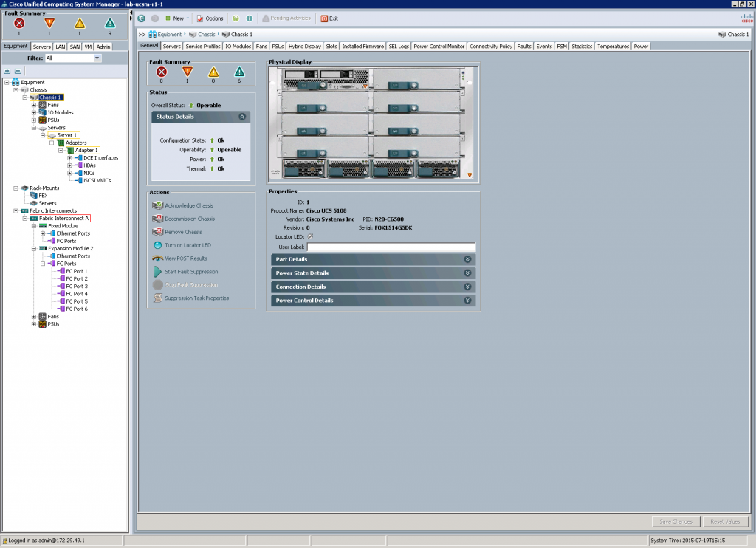Image resolution: width=756 pixels, height=548 pixels.
Task: Collapse the Status Details section
Action: [x=242, y=117]
